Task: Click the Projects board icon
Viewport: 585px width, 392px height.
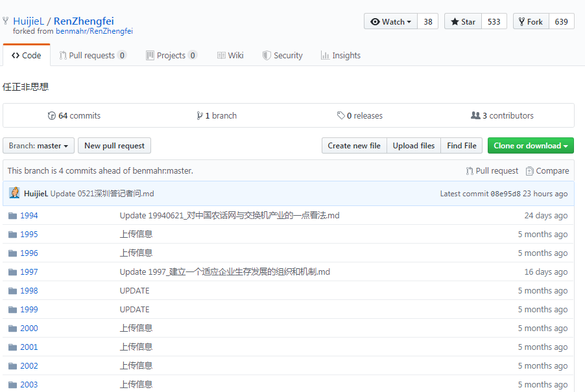Action: [150, 56]
